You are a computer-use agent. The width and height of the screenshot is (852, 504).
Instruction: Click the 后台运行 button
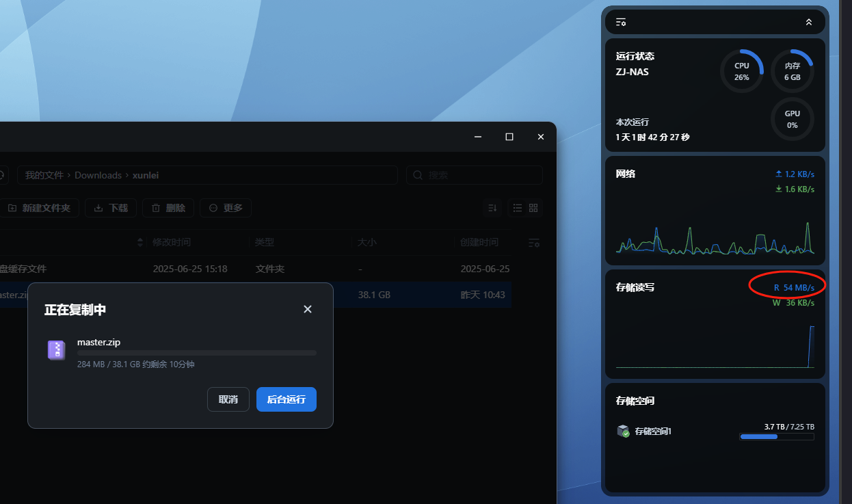287,399
